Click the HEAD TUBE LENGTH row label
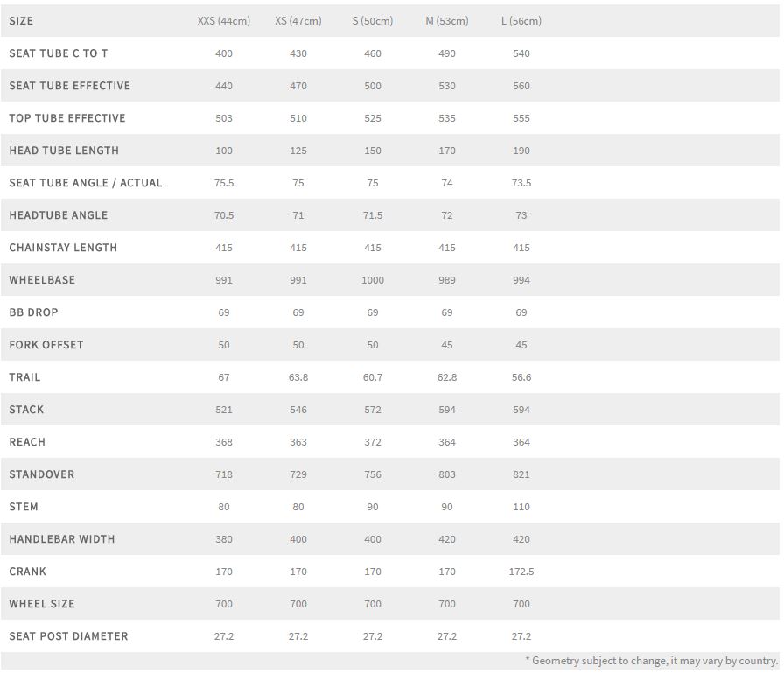The image size is (784, 674). (x=64, y=151)
